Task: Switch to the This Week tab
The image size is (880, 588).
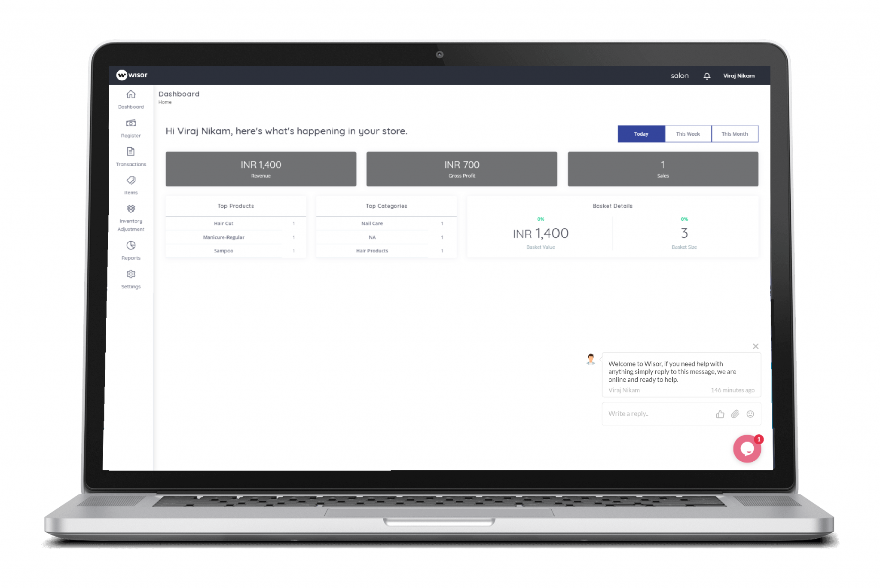Action: [x=687, y=134]
